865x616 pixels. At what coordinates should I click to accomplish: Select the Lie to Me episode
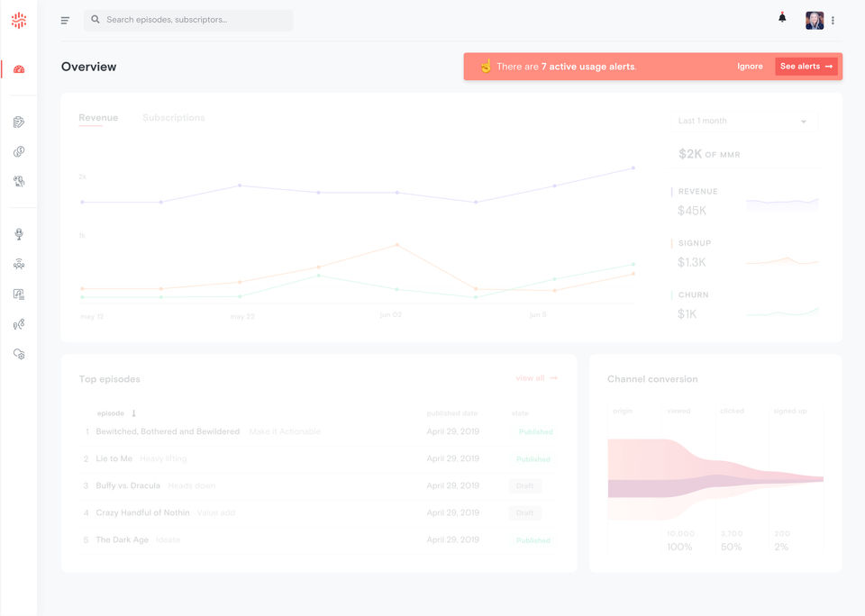point(114,458)
